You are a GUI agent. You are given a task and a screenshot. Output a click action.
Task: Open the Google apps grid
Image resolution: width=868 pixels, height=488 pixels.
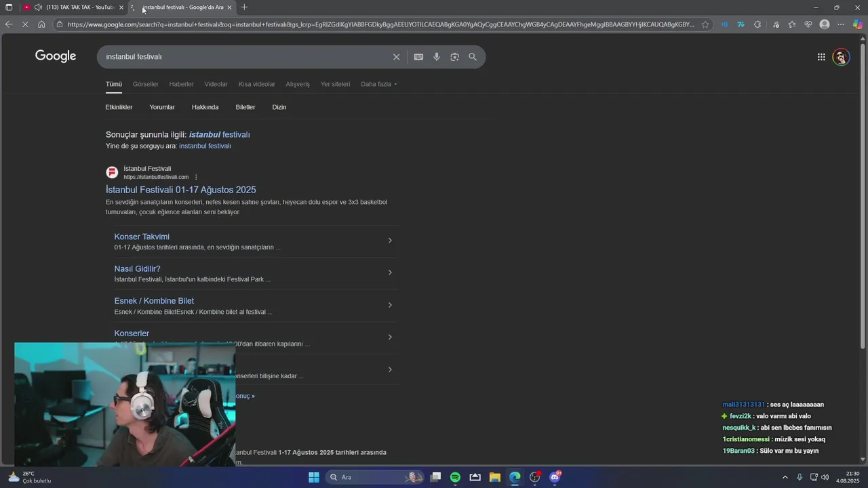(x=821, y=57)
